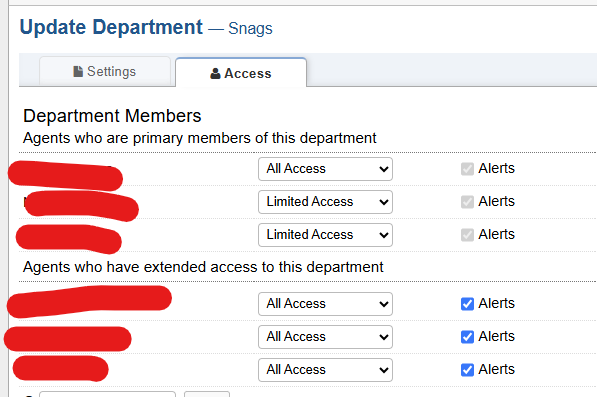Open the first Limited Access dropdown
The height and width of the screenshot is (397, 597).
click(325, 202)
